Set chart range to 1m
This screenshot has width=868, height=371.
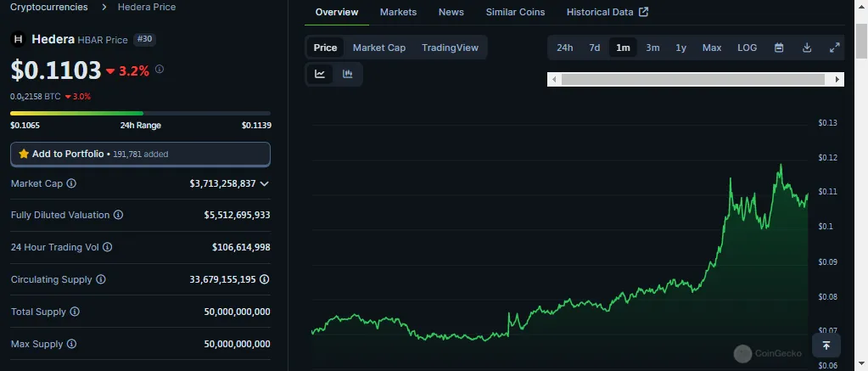pos(624,48)
